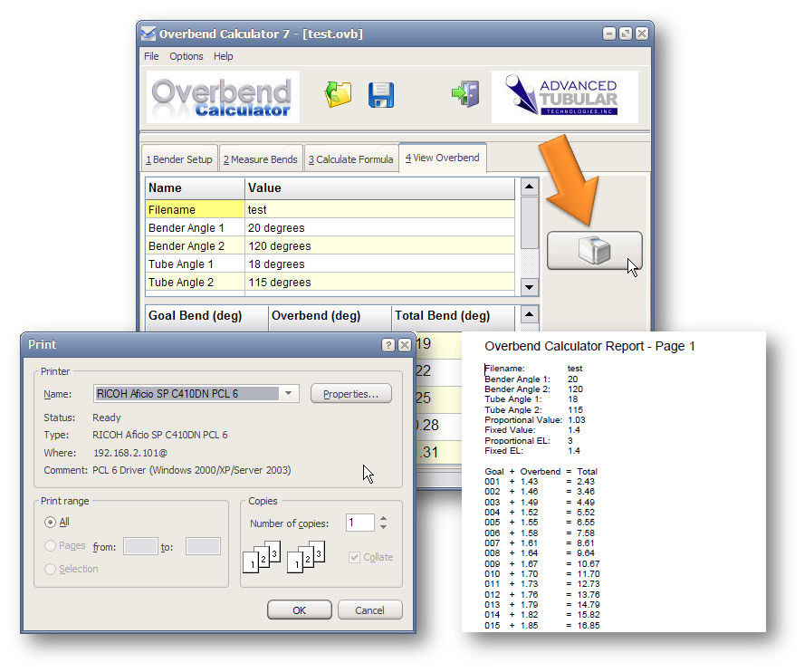804x672 pixels.
Task: Click the exit door icon in the toolbar
Action: coord(465,94)
